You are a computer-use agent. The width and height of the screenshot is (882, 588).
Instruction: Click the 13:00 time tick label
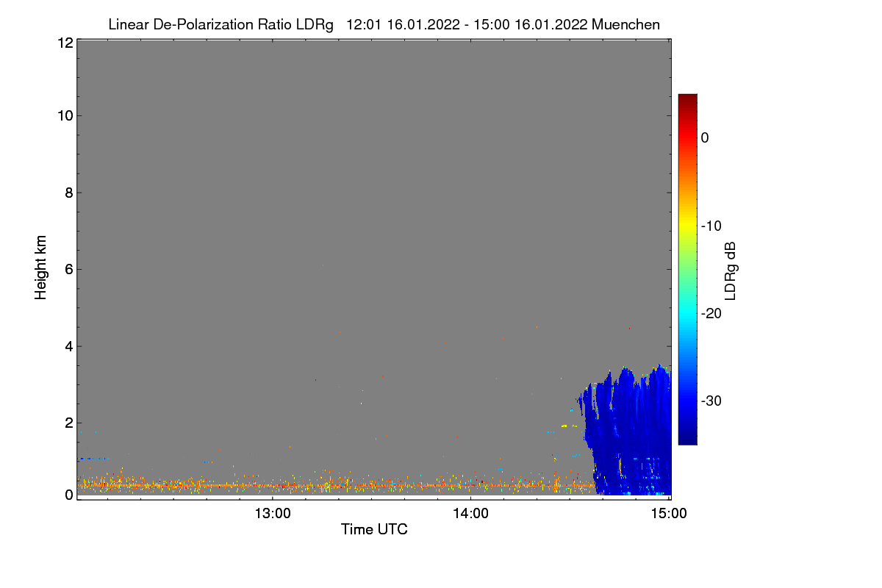pos(273,514)
